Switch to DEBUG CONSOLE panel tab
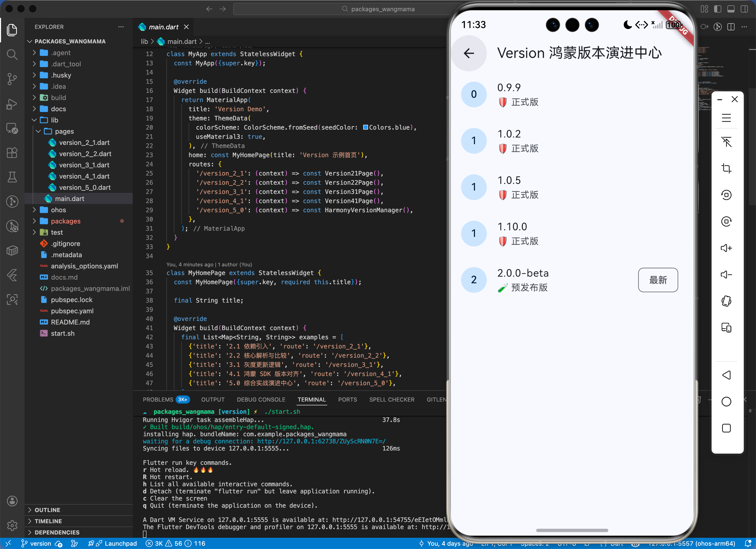This screenshot has width=756, height=549. tap(261, 400)
